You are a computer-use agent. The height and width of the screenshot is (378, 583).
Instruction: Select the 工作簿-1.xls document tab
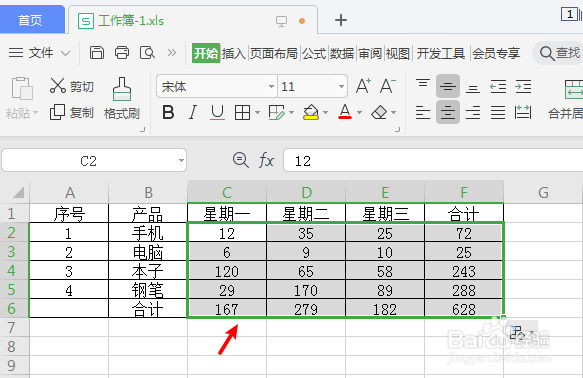pyautogui.click(x=193, y=20)
